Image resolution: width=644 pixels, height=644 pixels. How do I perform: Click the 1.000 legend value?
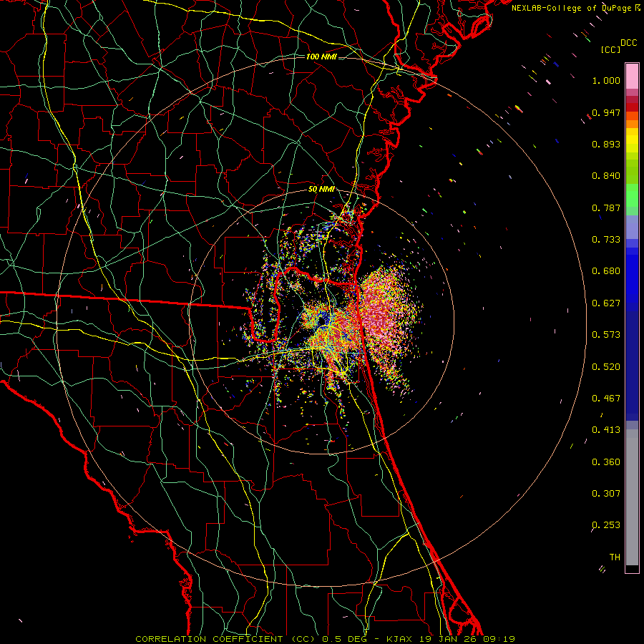click(x=606, y=80)
